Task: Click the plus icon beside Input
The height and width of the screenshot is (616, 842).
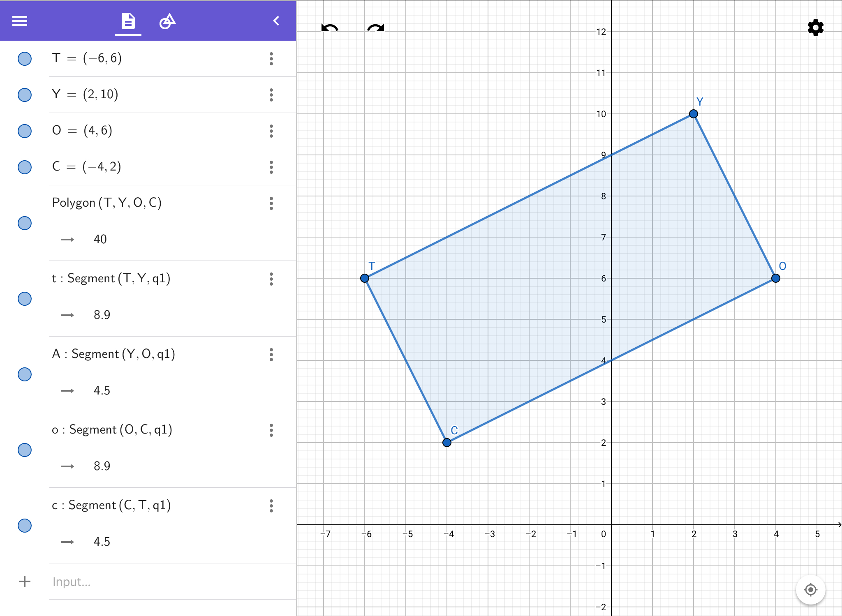Action: coord(25,581)
